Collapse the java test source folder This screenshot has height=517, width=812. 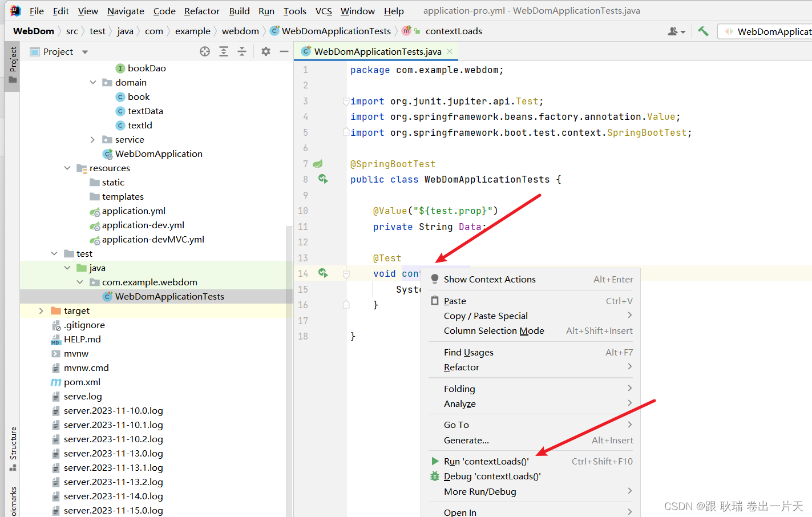pos(67,268)
